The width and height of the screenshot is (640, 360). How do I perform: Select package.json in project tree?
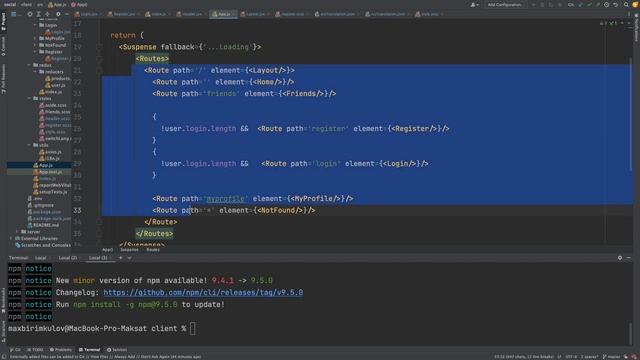tap(44, 211)
